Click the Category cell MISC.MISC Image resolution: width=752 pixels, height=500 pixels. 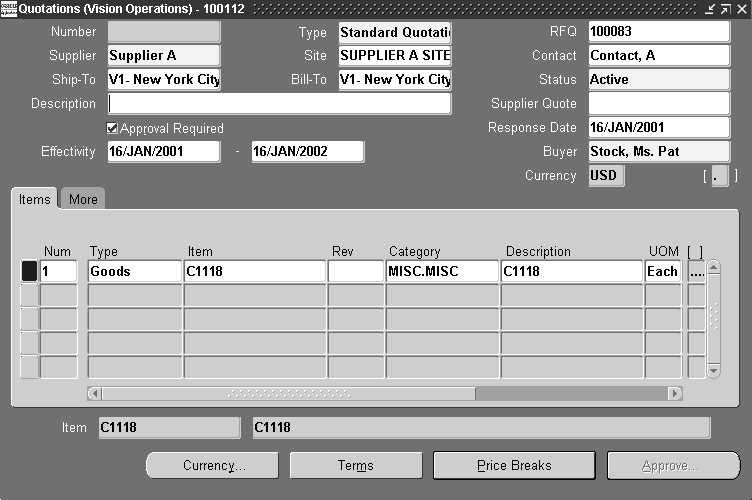click(x=442, y=271)
